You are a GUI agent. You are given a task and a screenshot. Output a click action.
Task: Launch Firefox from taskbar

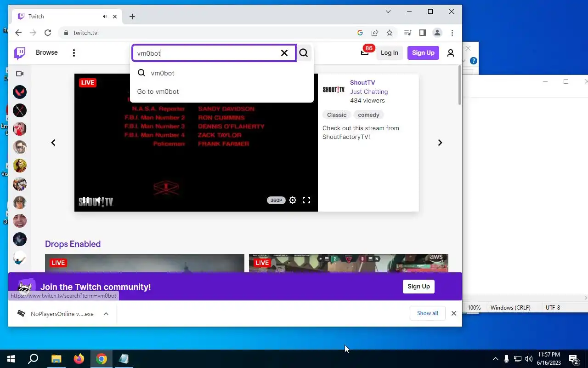[x=79, y=359]
